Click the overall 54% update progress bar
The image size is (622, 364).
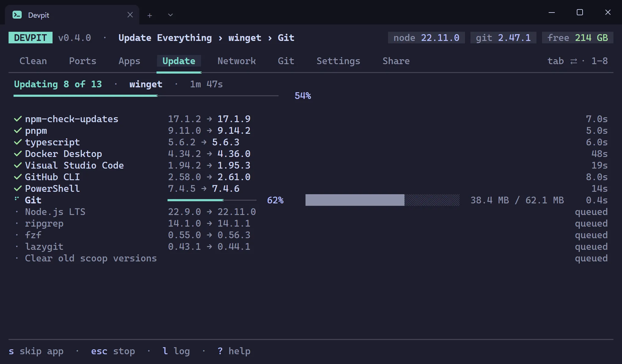tap(146, 96)
